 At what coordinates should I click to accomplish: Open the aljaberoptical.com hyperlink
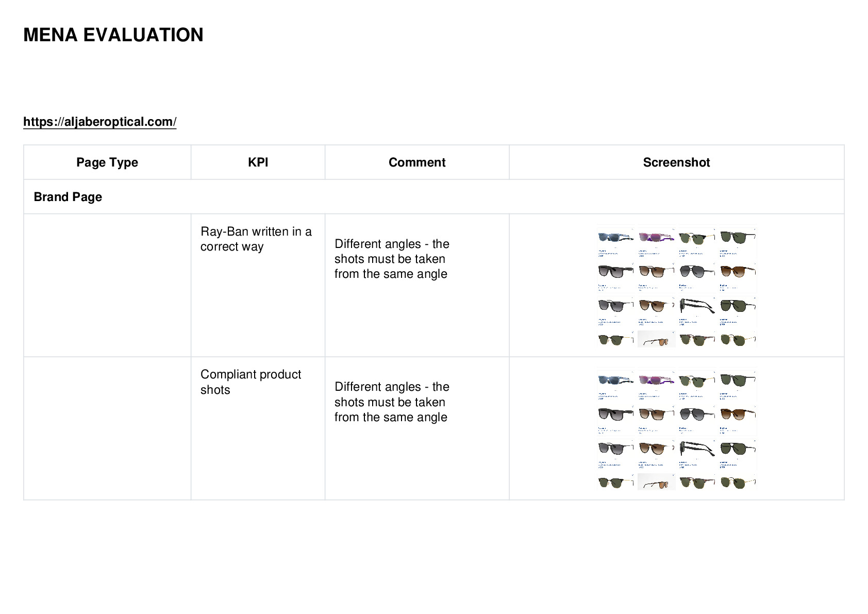click(x=100, y=122)
